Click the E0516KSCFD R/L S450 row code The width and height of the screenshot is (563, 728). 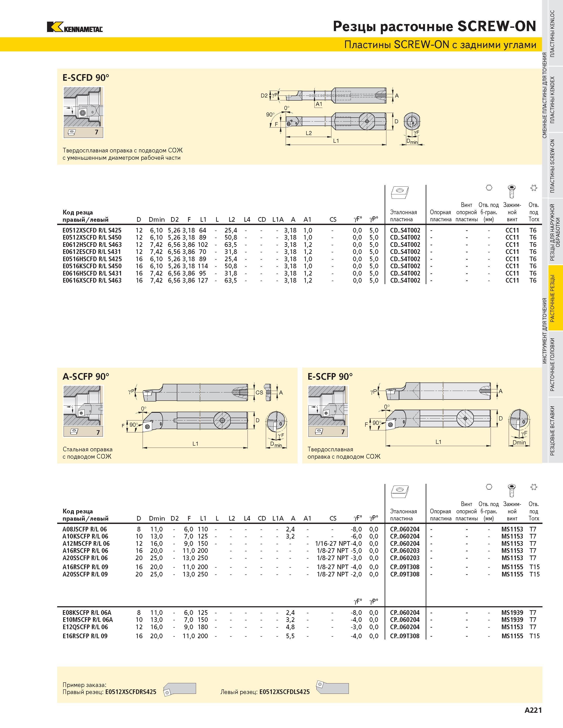[92, 266]
